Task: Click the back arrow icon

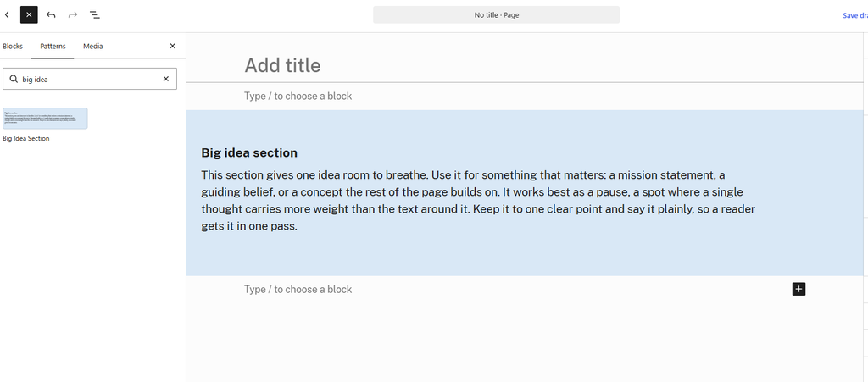Action: click(x=7, y=15)
